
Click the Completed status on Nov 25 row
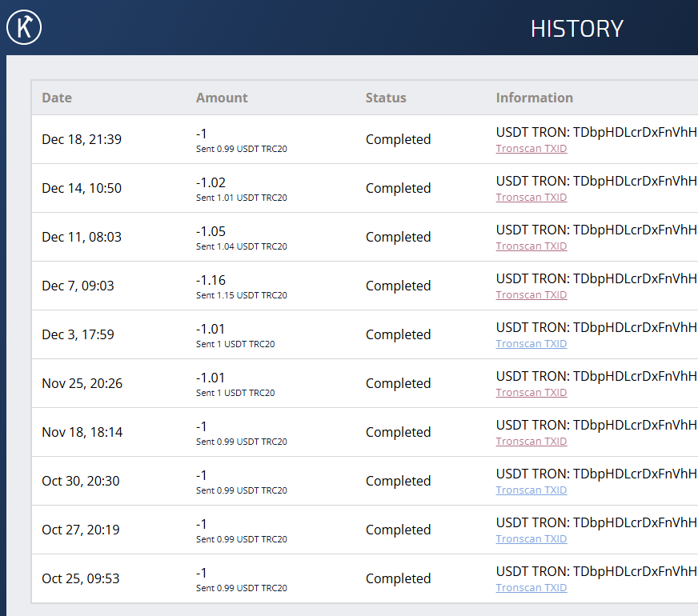[398, 383]
